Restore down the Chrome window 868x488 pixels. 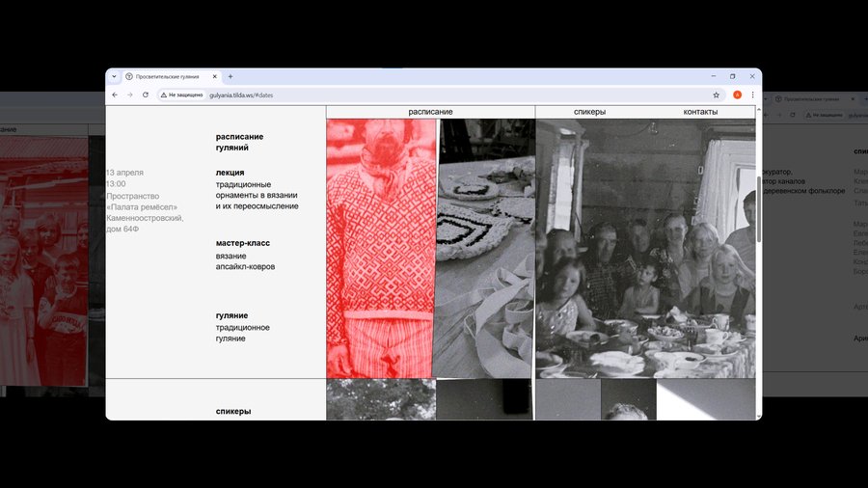(732, 76)
